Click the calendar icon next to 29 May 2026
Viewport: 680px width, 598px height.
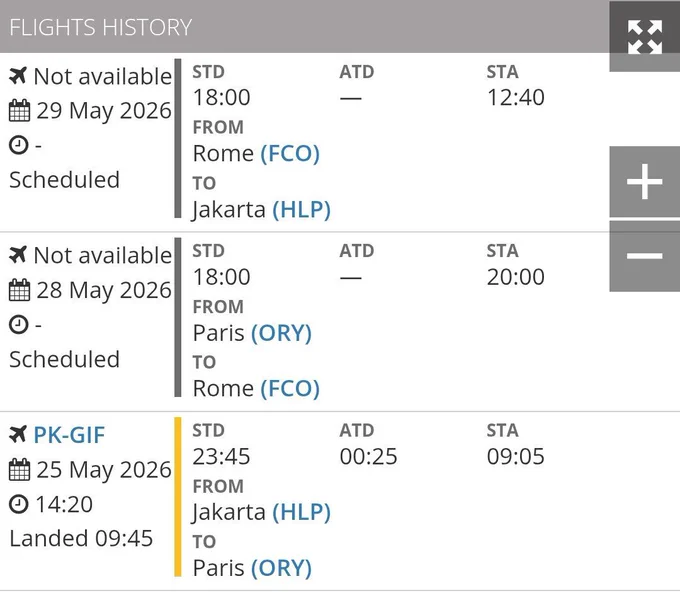pyautogui.click(x=20, y=111)
